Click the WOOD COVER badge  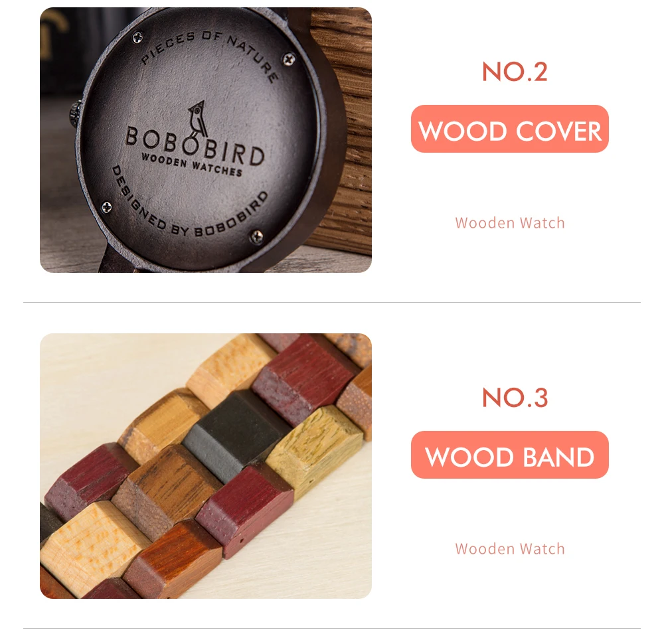pos(509,129)
